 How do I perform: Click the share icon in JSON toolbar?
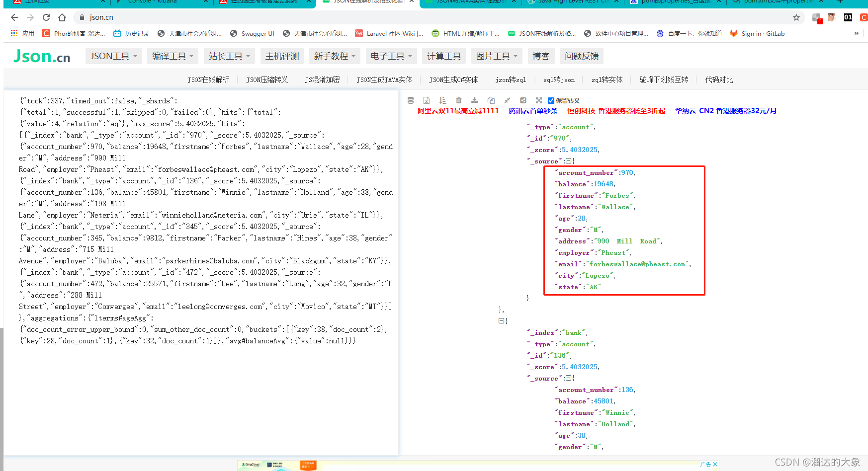(523, 100)
